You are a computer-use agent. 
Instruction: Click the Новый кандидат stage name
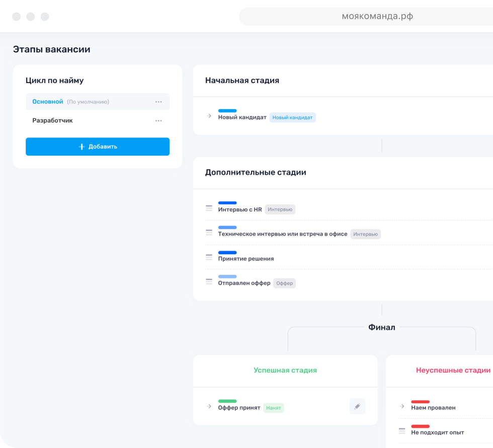pyautogui.click(x=242, y=117)
